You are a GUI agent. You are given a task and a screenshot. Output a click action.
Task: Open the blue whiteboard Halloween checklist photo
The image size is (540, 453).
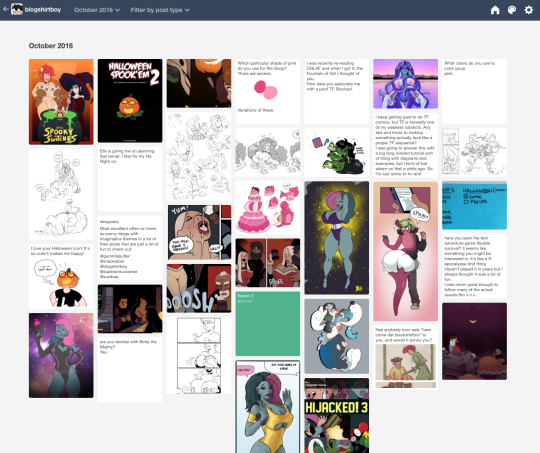[474, 205]
